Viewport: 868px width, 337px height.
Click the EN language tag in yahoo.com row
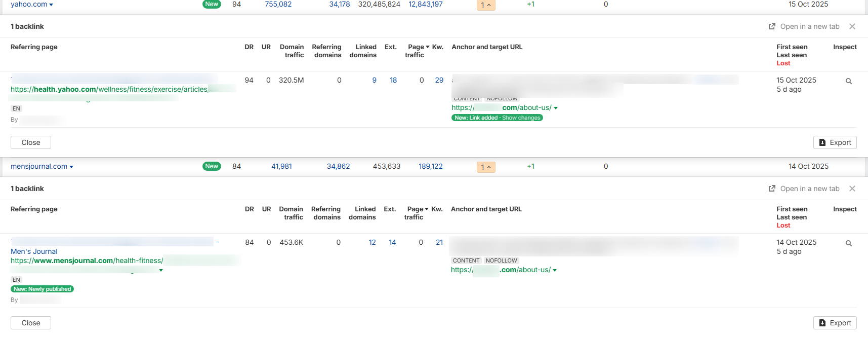pyautogui.click(x=17, y=108)
